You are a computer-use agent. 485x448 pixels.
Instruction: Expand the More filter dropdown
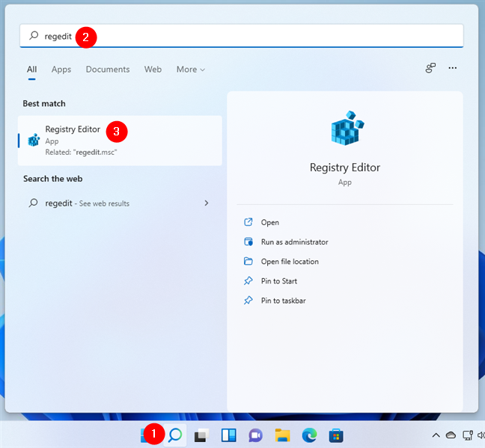tap(190, 70)
